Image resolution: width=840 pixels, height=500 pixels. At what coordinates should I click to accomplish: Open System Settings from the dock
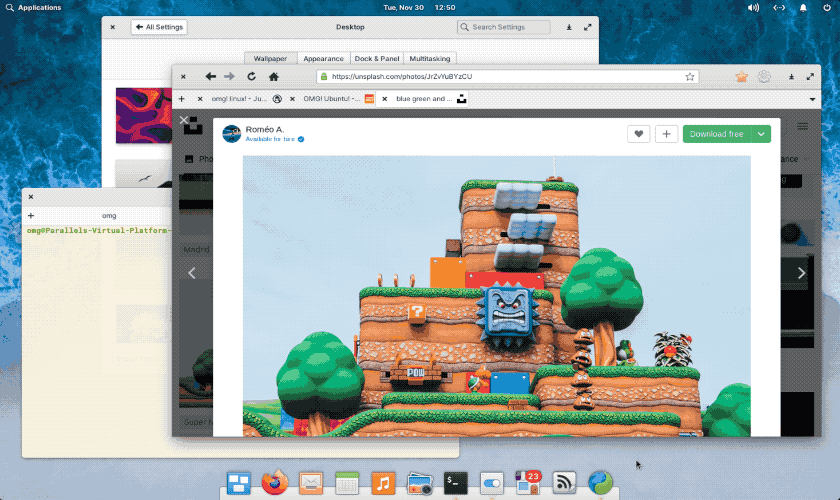pos(492,483)
